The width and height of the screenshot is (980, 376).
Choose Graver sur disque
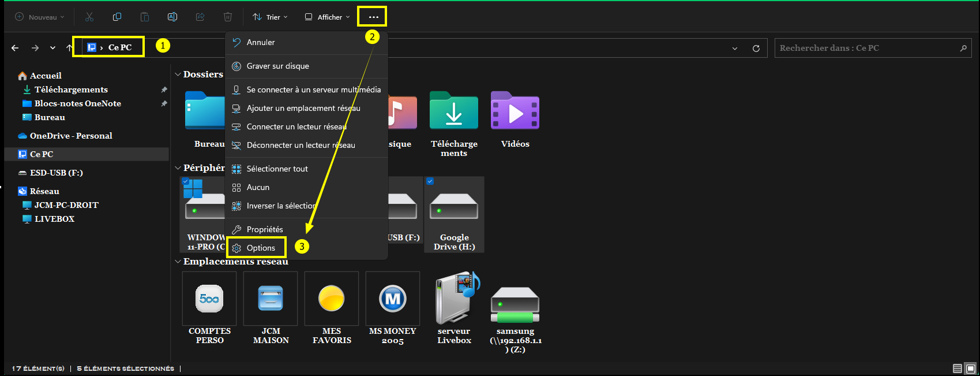point(306,66)
